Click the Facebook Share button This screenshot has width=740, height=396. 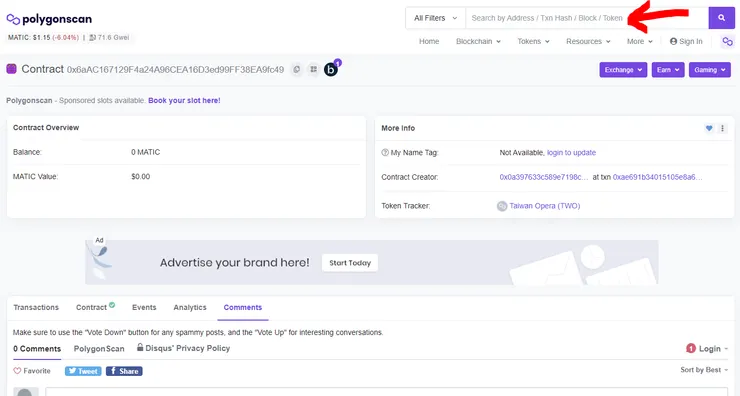pyautogui.click(x=124, y=371)
